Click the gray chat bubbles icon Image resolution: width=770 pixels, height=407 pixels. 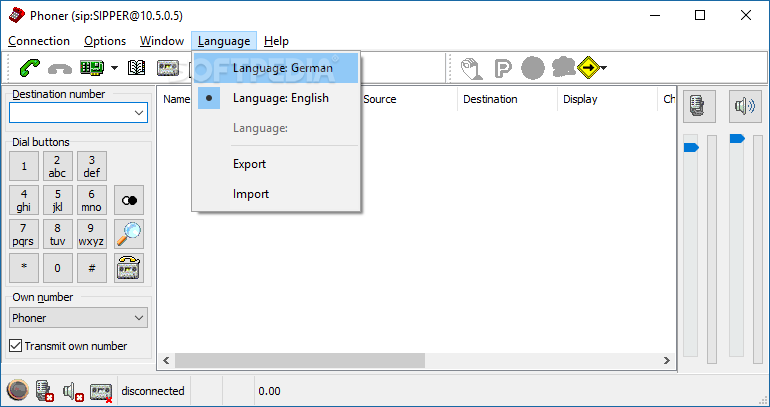tap(563, 67)
